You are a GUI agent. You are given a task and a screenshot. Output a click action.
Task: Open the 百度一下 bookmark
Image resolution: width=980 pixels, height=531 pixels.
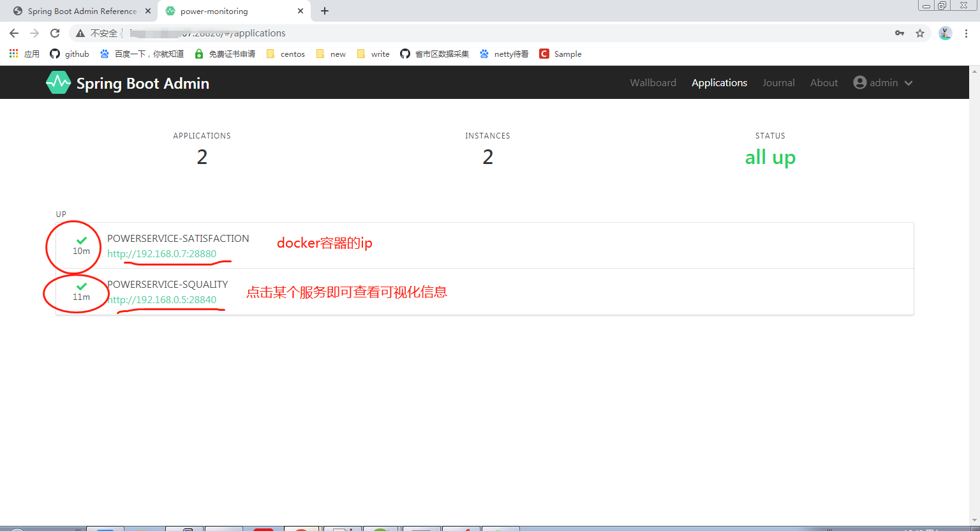(x=142, y=54)
